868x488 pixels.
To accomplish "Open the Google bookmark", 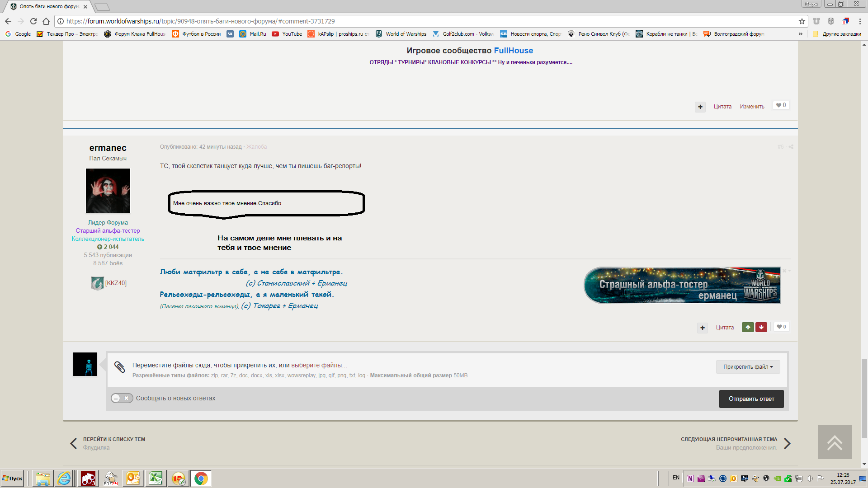I will [18, 34].
